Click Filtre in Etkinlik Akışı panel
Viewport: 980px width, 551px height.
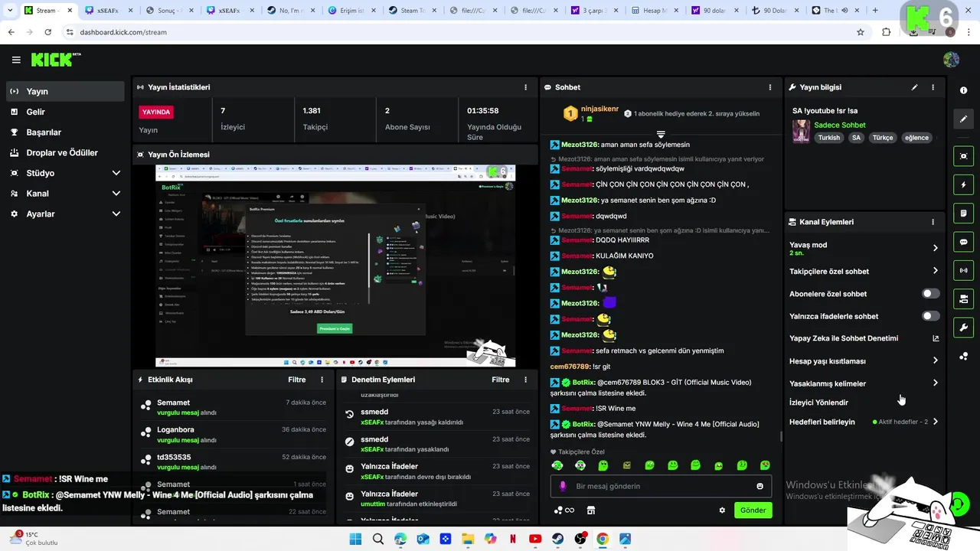point(296,380)
